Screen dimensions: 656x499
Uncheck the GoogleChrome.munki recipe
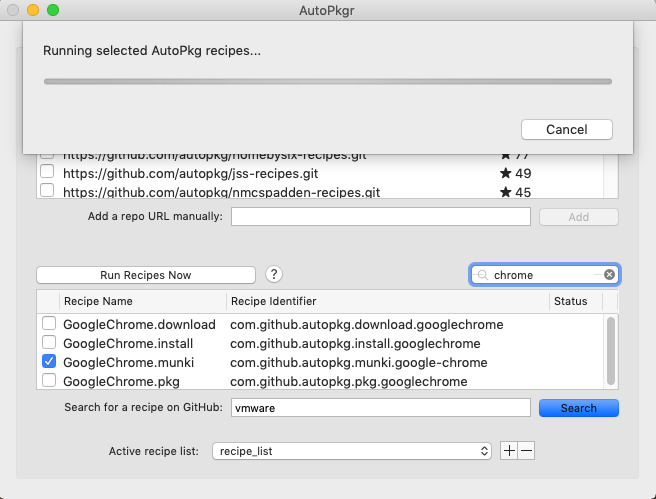[49, 362]
